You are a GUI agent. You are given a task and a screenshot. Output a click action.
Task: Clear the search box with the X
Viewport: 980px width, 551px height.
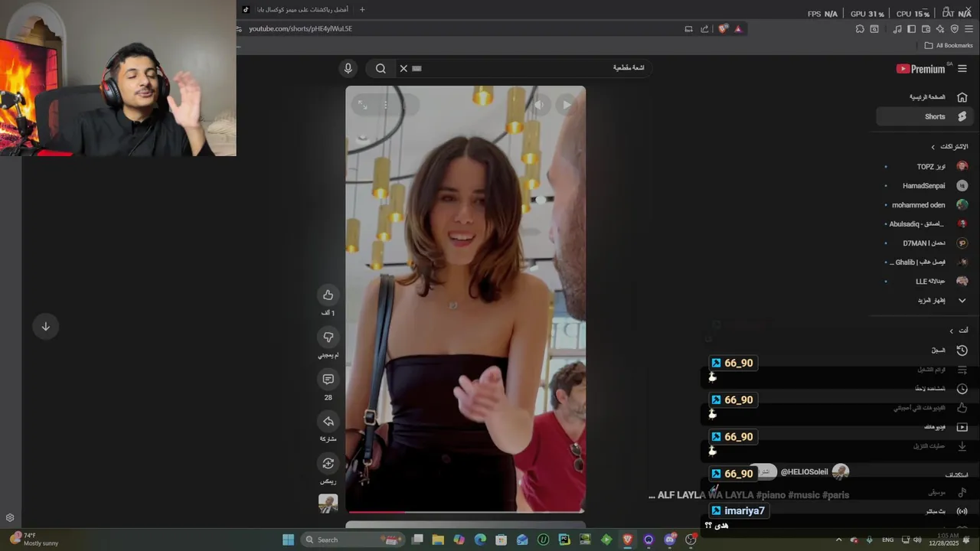[403, 68]
